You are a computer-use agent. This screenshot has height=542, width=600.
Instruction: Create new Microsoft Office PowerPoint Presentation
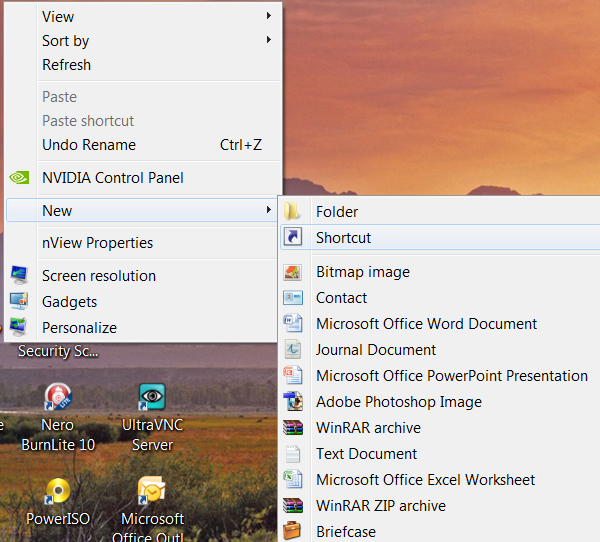[x=440, y=376]
